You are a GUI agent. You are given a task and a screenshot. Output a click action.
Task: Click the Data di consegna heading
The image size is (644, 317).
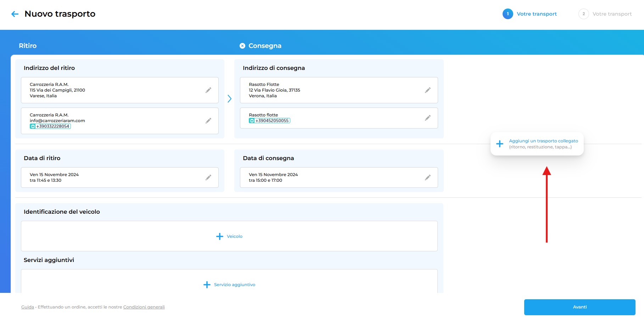coord(268,158)
